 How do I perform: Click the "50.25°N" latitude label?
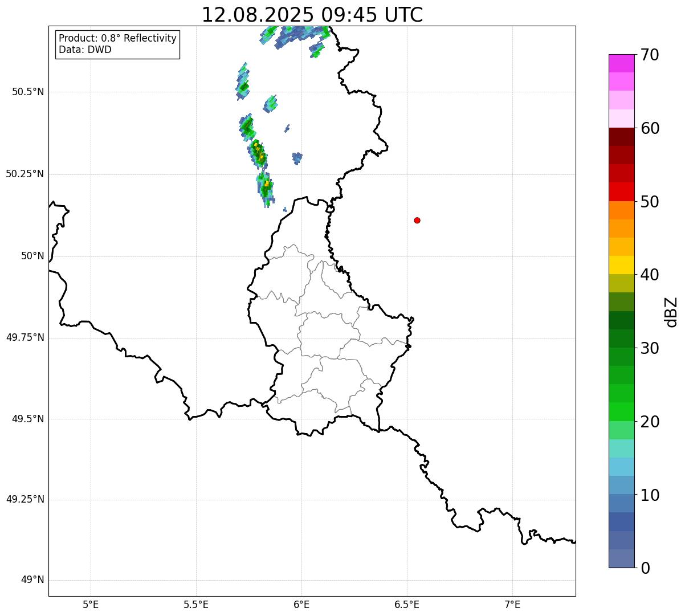coord(25,174)
